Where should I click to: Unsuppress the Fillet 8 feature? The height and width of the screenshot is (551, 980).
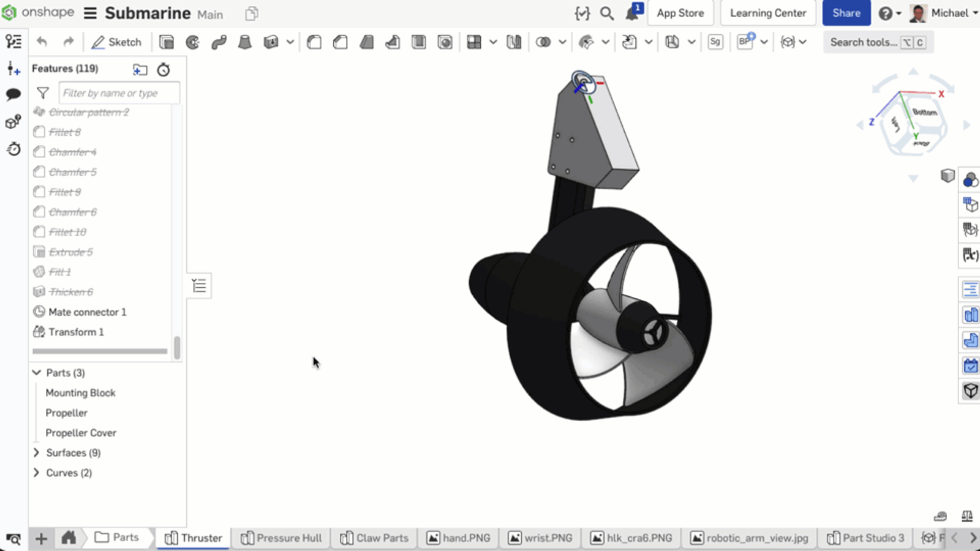pyautogui.click(x=65, y=132)
